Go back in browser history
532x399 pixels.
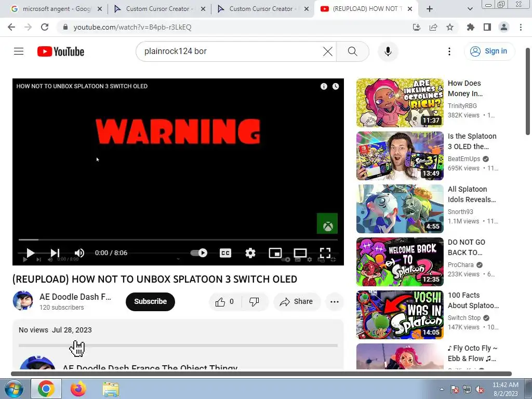[11, 27]
